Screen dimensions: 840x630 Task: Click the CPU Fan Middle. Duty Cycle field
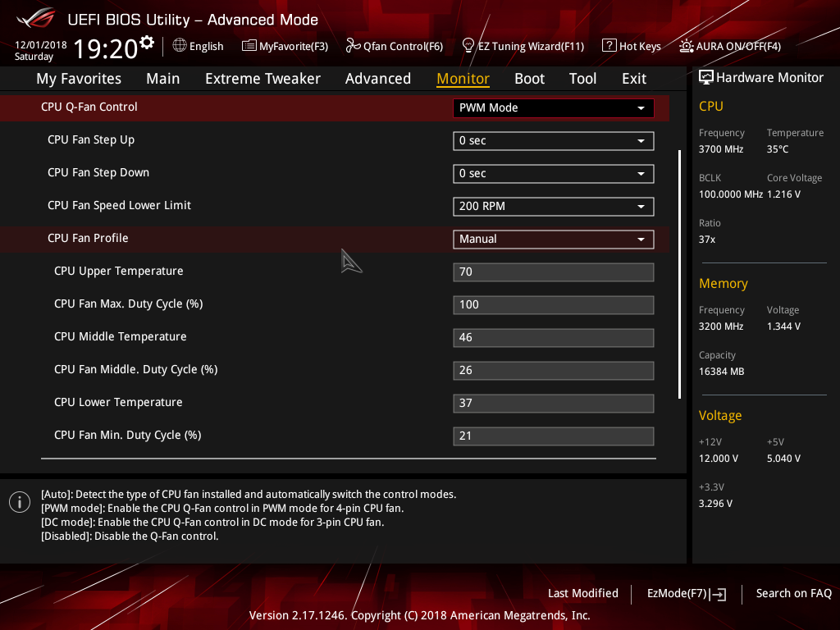pos(553,370)
